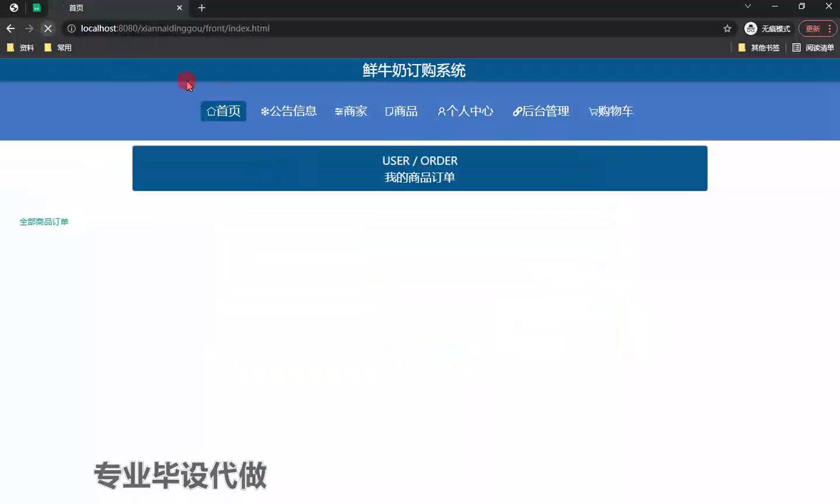The width and height of the screenshot is (840, 504).
Task: Navigate to 个人中心
Action: [x=466, y=111]
